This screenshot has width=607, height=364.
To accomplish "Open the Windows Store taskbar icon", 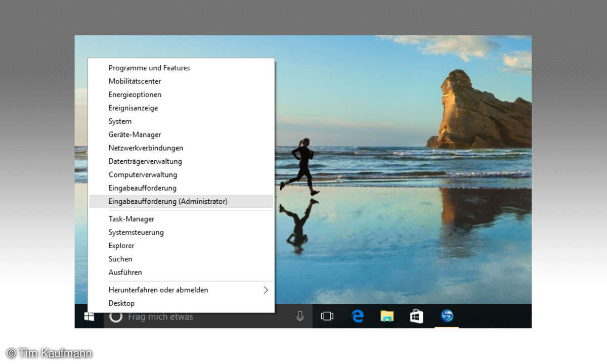I will [x=416, y=316].
